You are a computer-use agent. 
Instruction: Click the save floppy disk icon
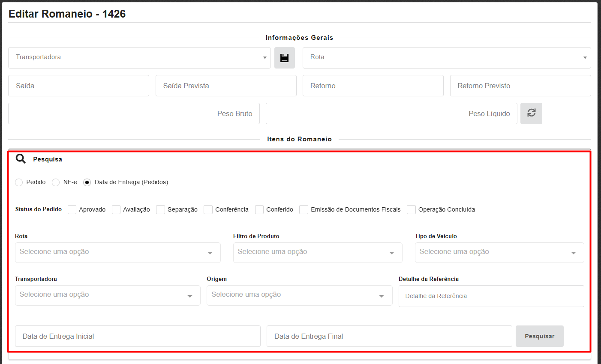point(284,58)
